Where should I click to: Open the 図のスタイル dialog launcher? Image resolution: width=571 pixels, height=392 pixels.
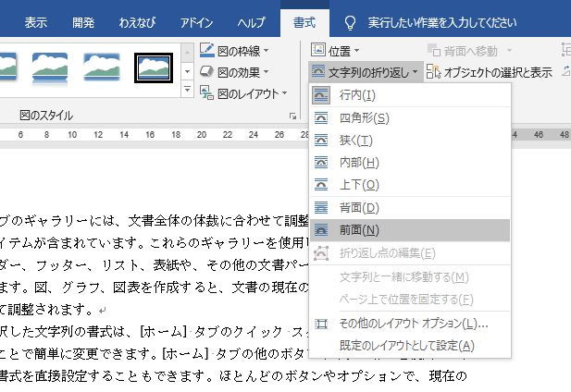(x=292, y=116)
